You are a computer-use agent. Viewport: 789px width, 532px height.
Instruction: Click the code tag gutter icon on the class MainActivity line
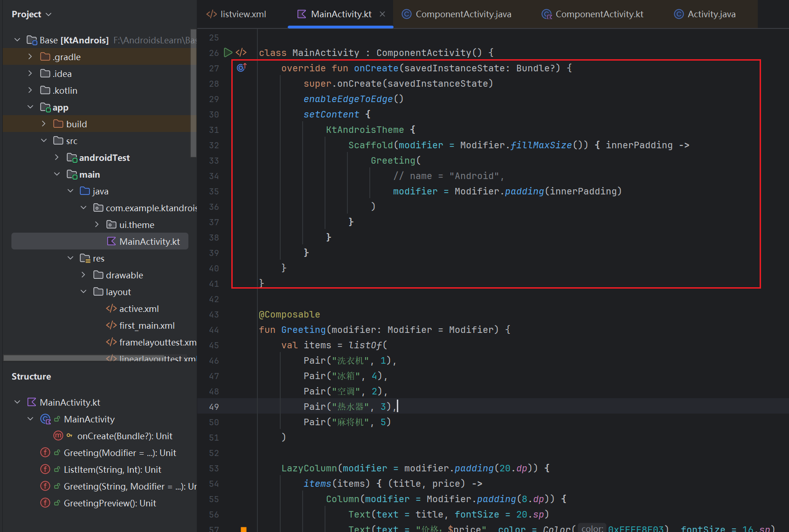241,52
